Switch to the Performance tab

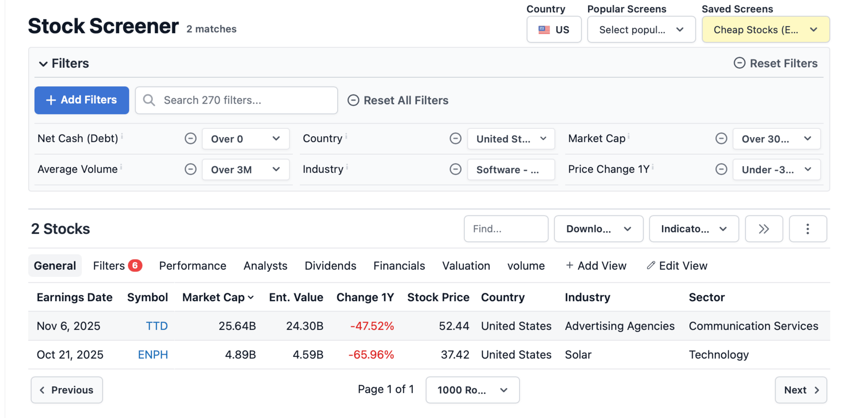[193, 266]
